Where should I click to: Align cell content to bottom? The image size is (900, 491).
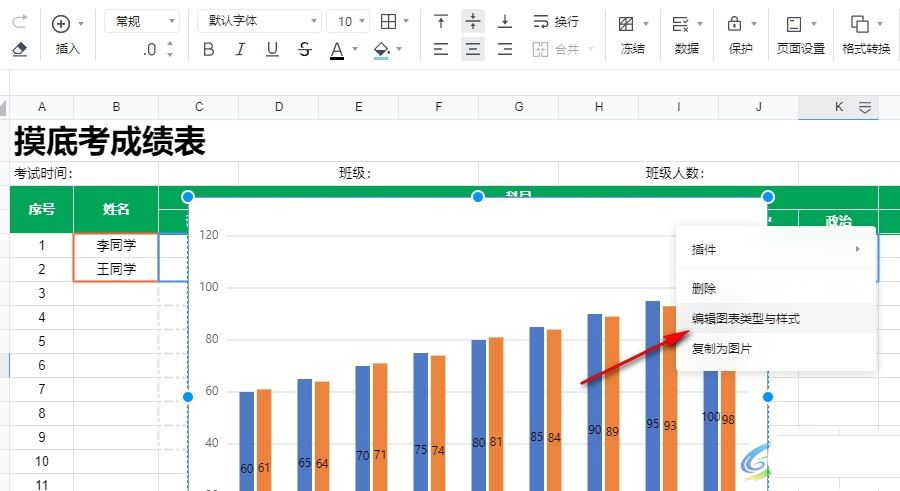pyautogui.click(x=505, y=22)
